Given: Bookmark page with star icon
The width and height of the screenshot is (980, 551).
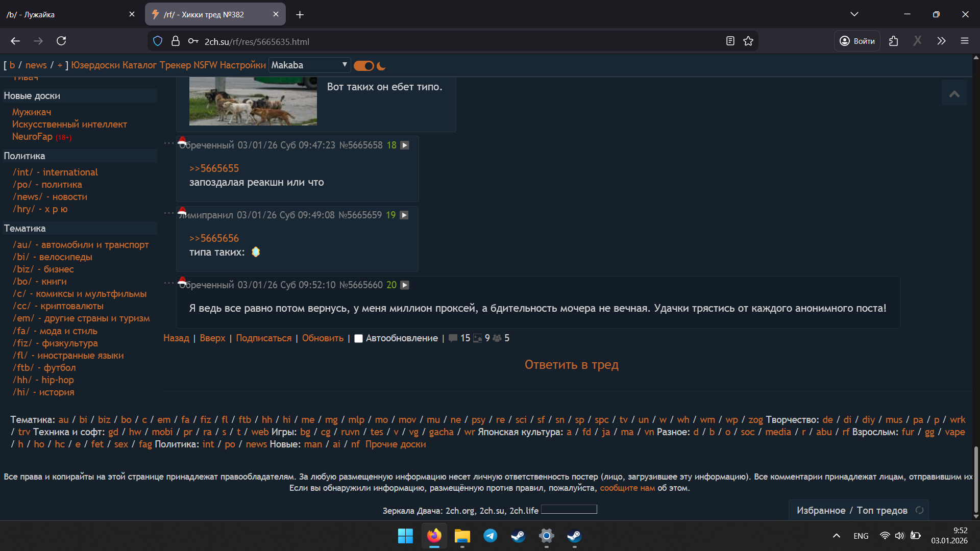Looking at the screenshot, I should click(x=748, y=41).
